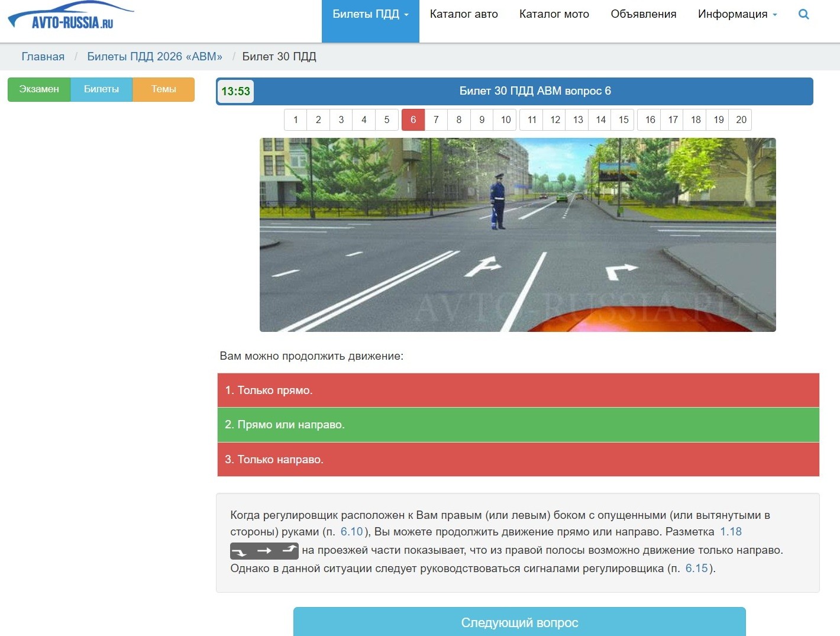The image size is (840, 636).
Task: Select current question 6 tab
Action: click(x=413, y=120)
